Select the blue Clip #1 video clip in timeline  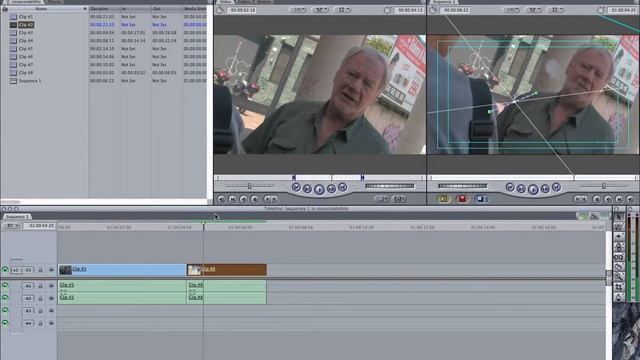122,269
